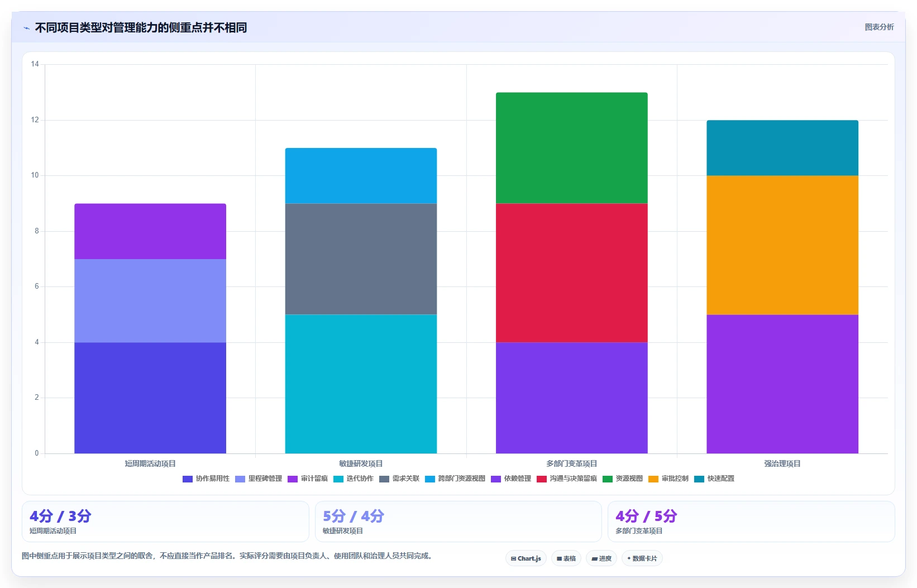
Task: Click the Chart.js tag chip
Action: point(526,558)
